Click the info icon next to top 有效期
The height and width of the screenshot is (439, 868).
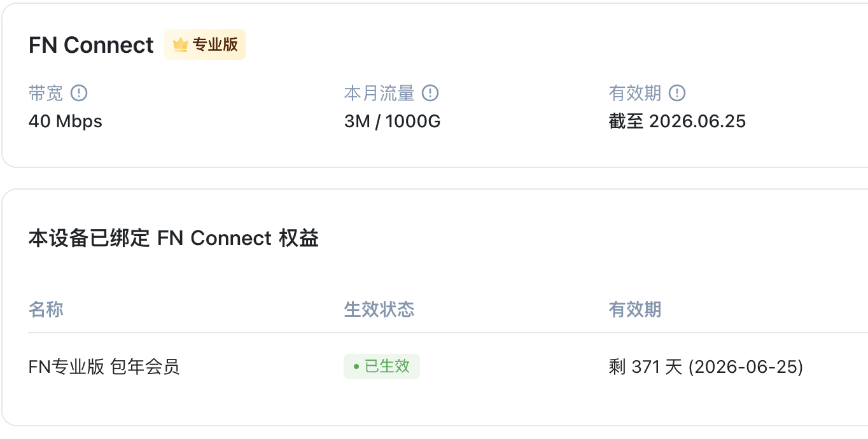tap(677, 94)
